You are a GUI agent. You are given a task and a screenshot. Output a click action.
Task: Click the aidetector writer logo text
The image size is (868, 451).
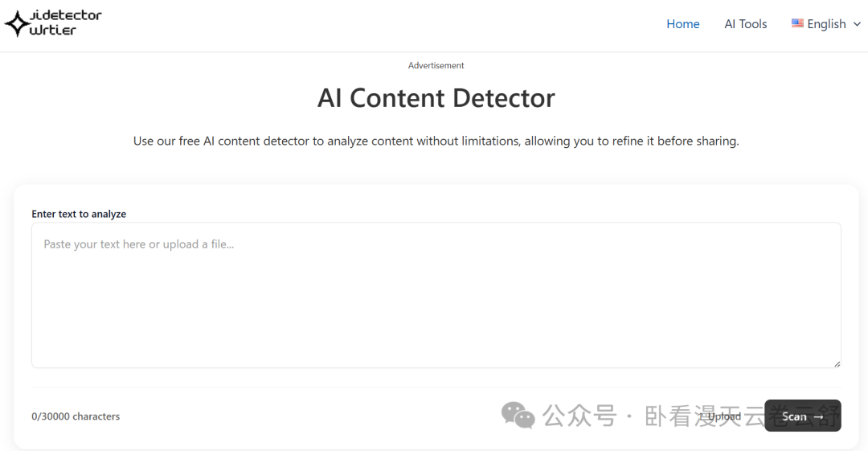pos(64,23)
